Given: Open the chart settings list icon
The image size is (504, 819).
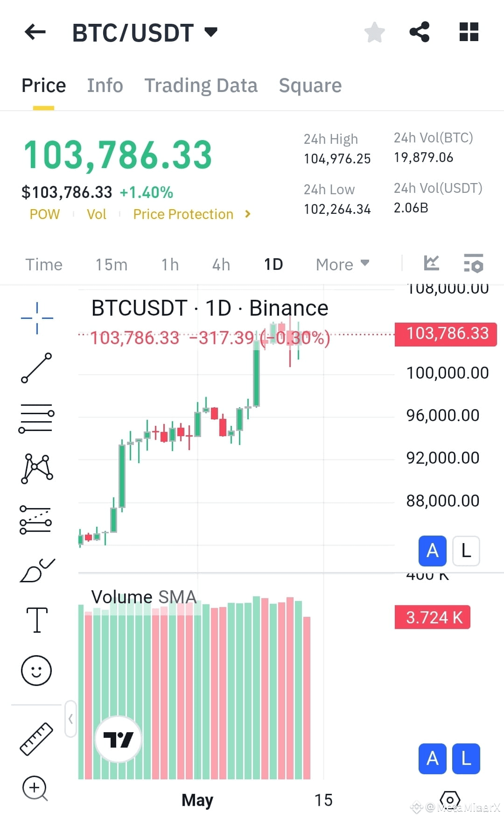Looking at the screenshot, I should pyautogui.click(x=474, y=263).
